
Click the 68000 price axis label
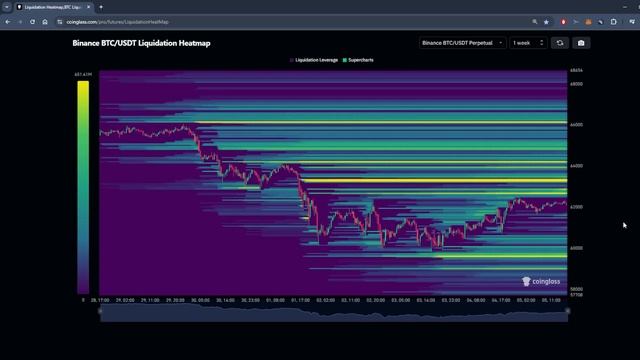coord(576,84)
